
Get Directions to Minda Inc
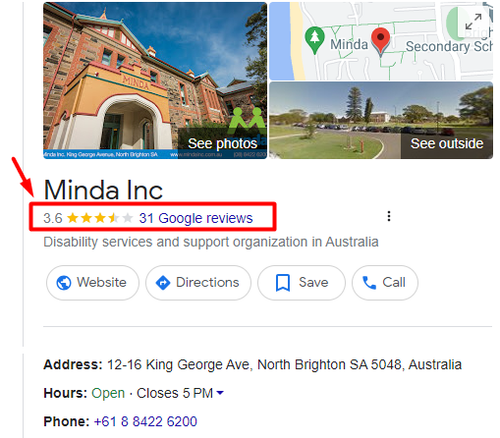(x=198, y=283)
